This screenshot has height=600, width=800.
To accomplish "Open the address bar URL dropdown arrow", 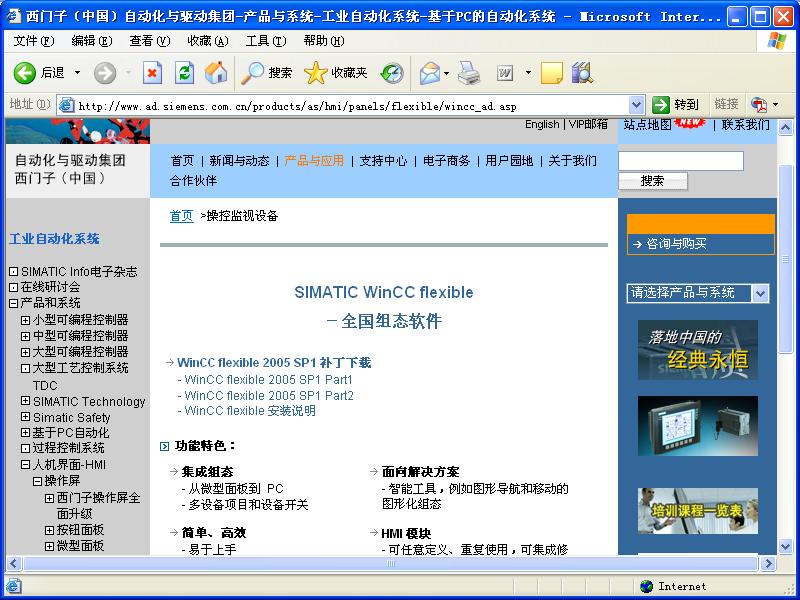I will 637,104.
